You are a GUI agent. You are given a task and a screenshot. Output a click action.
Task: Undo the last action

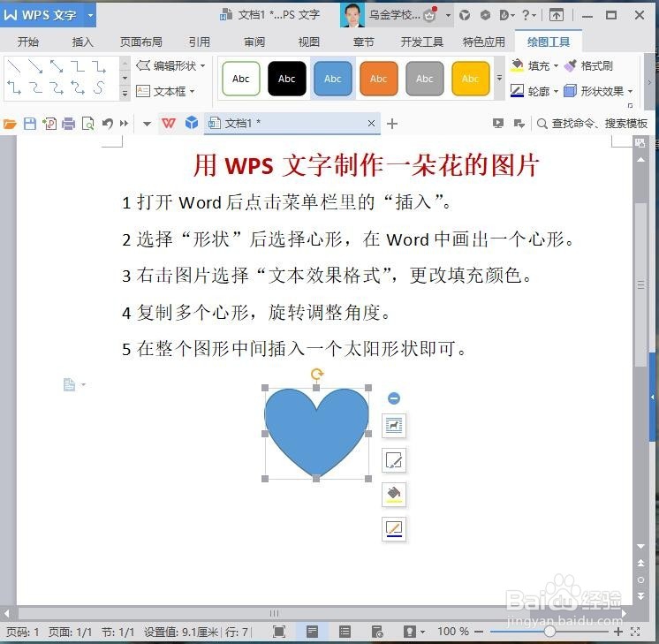click(108, 124)
